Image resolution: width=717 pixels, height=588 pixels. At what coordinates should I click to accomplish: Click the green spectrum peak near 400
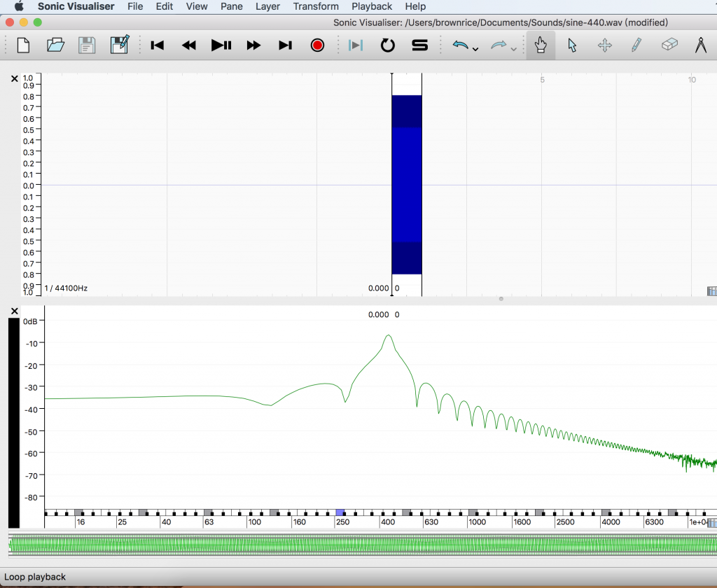coord(389,337)
